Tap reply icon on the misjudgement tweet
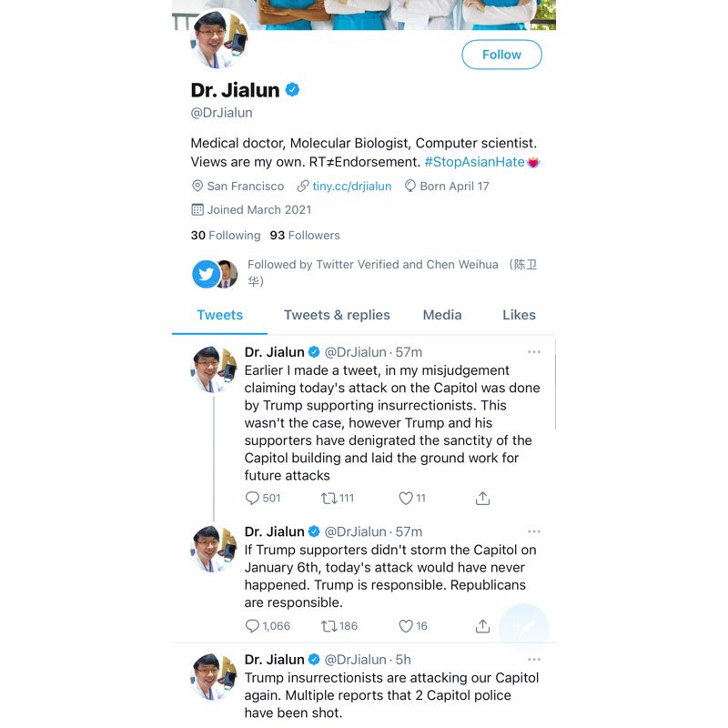 (252, 498)
